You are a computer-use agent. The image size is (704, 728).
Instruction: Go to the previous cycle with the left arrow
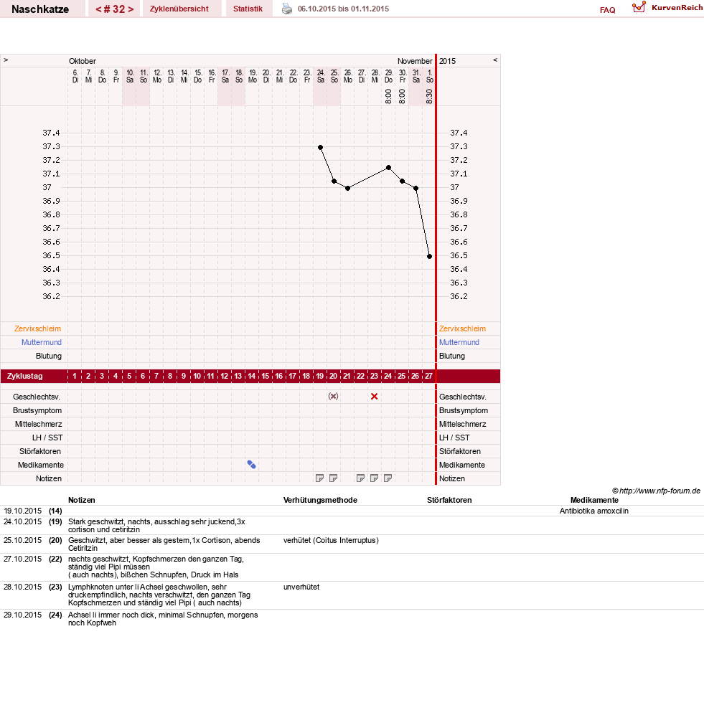[x=98, y=9]
